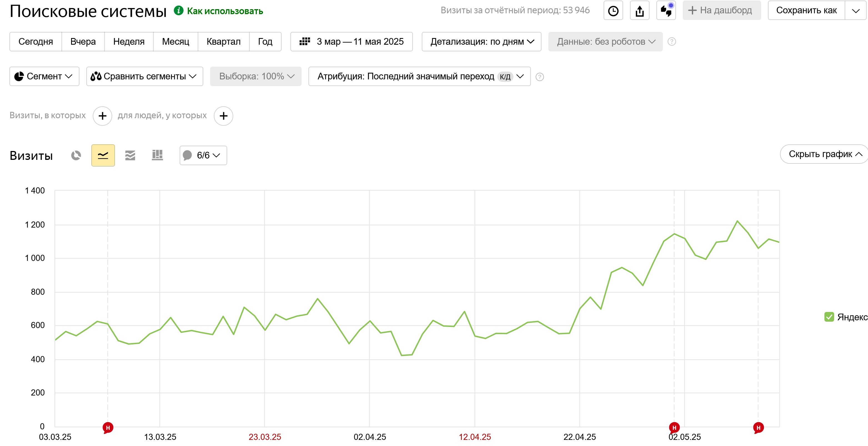Open the Выборка: 100% dropdown
The image size is (868, 446).
pyautogui.click(x=256, y=77)
